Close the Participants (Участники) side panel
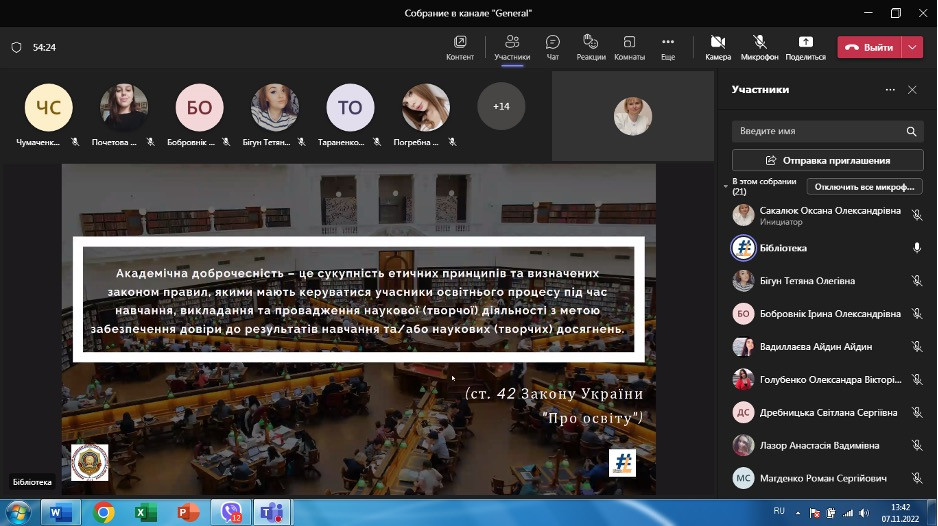 [912, 90]
